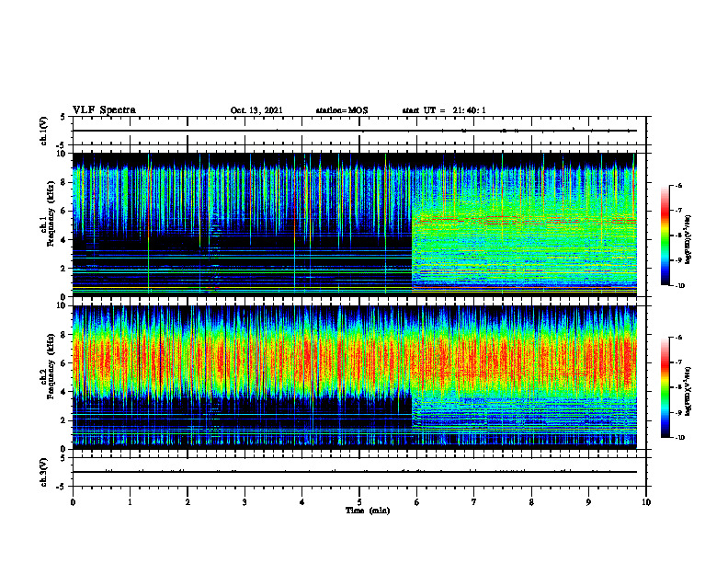Click the '-10' label on ch.1 color scale
Viewport: 728px width, 563px height.
(678, 286)
